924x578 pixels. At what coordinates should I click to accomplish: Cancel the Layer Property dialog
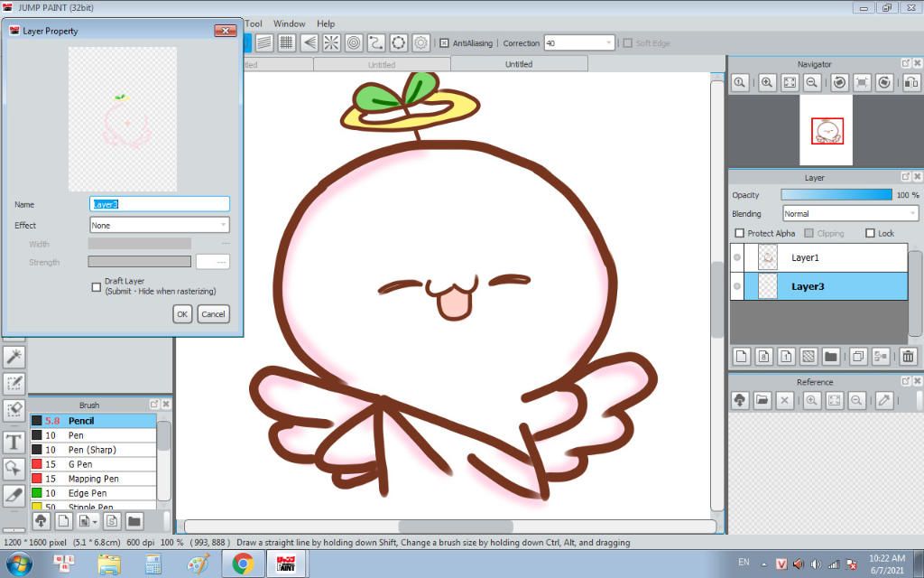tap(213, 314)
